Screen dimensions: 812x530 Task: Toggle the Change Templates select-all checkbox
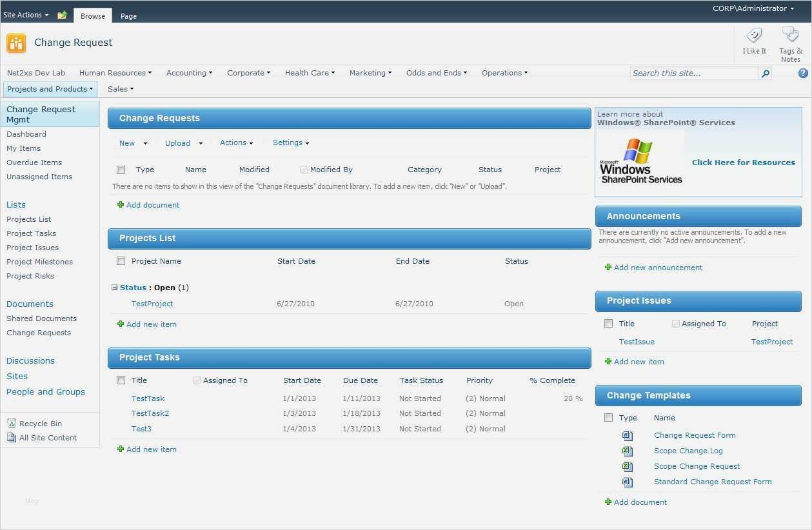pyautogui.click(x=608, y=418)
